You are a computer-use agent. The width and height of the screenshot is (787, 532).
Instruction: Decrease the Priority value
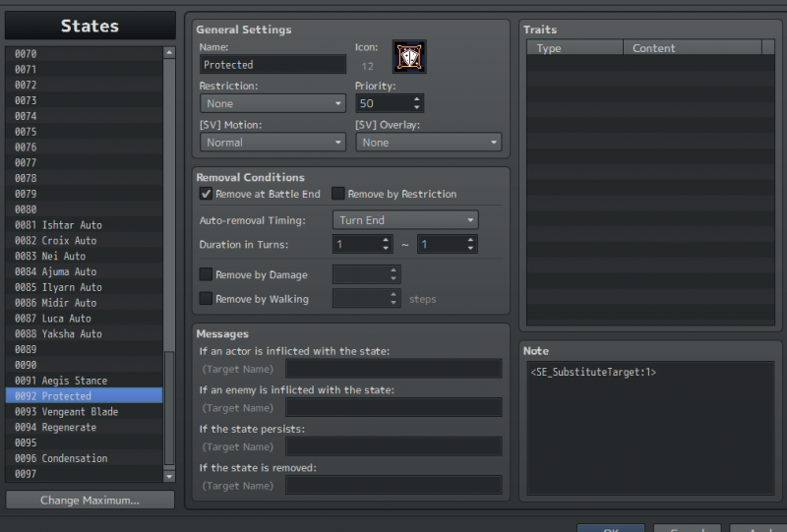pyautogui.click(x=416, y=107)
